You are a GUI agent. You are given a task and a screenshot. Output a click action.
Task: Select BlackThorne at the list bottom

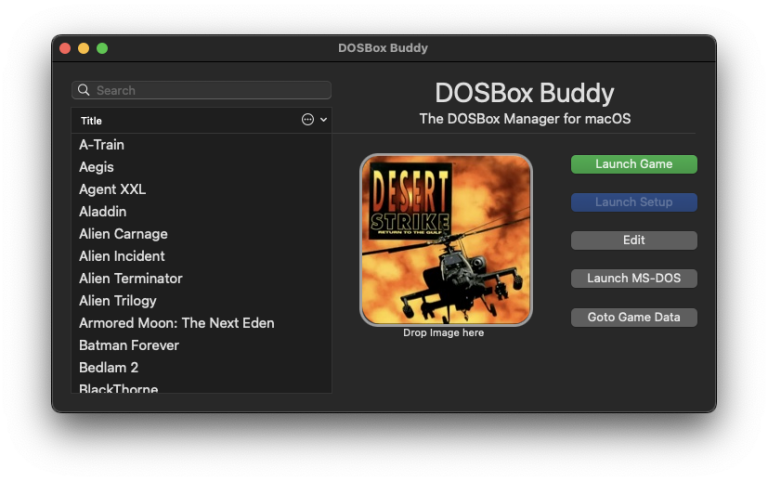click(202, 387)
